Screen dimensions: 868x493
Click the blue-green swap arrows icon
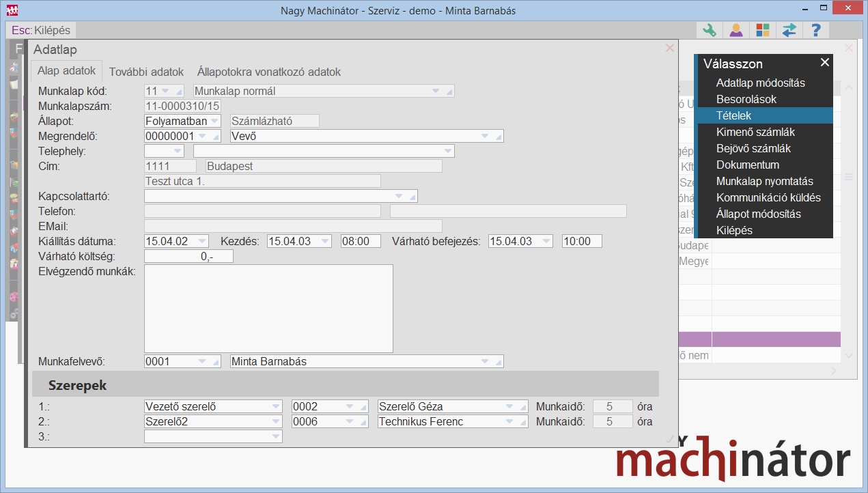tap(789, 30)
